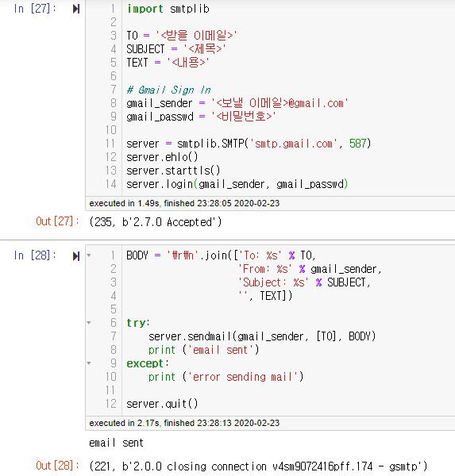Viewport: 455px width, 476px height.
Task: Click the Out [27] output prompt
Action: point(57,221)
